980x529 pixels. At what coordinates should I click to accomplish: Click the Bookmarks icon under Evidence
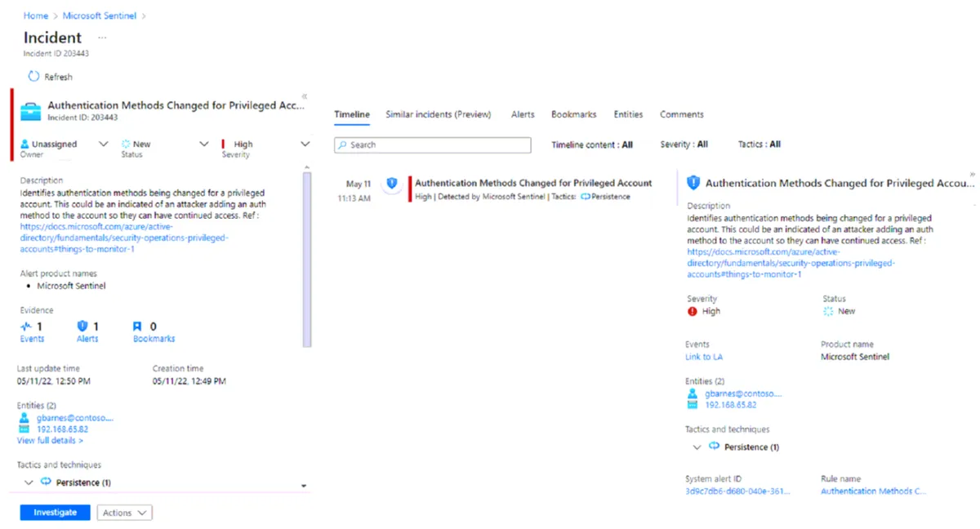tap(137, 327)
